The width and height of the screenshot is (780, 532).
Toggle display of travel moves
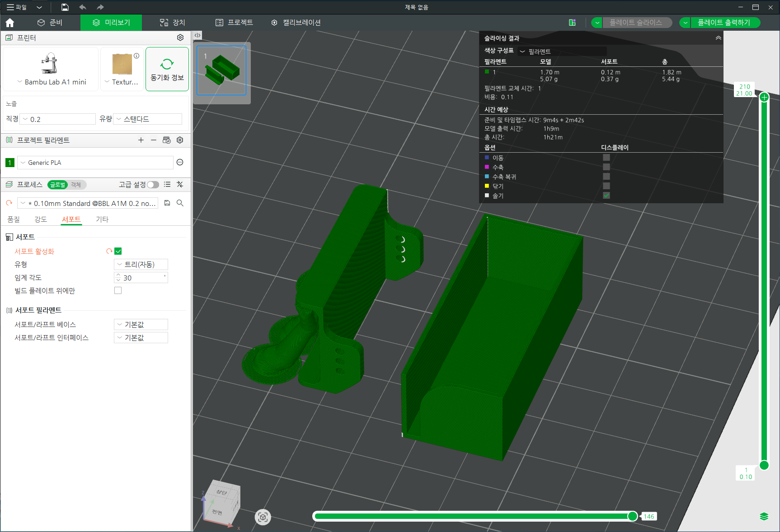tap(606, 158)
